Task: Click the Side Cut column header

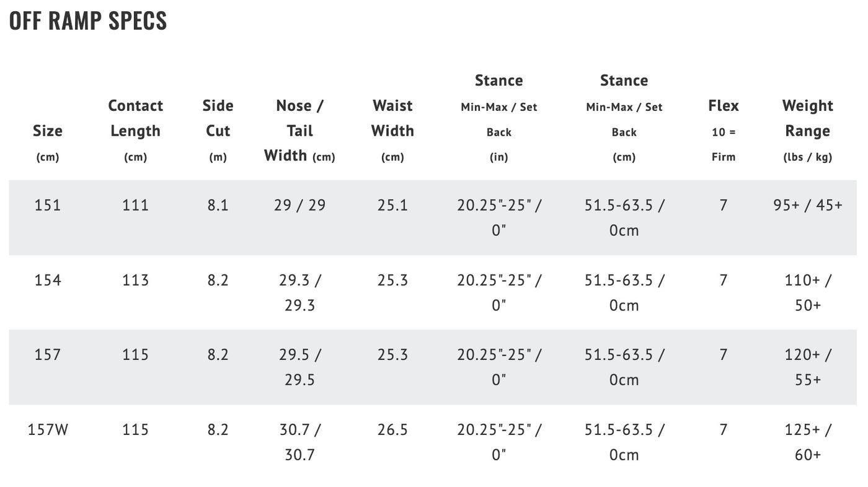Action: click(218, 131)
